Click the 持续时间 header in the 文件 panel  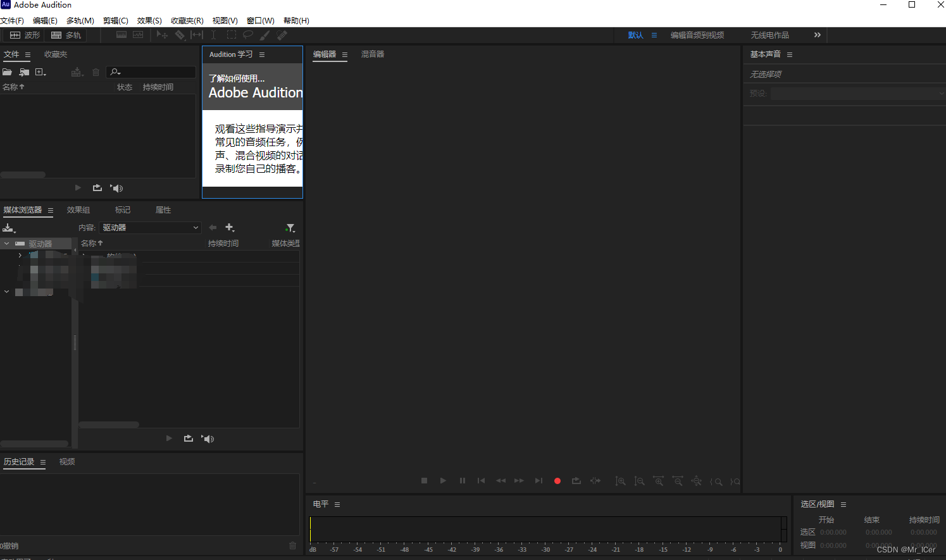coord(158,87)
